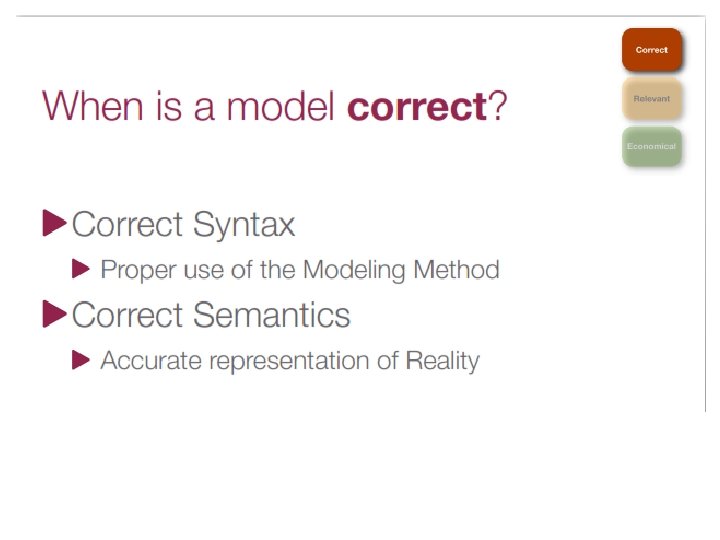Click the small triangle before Accurate representation
The height and width of the screenshot is (540, 720).
coord(81,360)
